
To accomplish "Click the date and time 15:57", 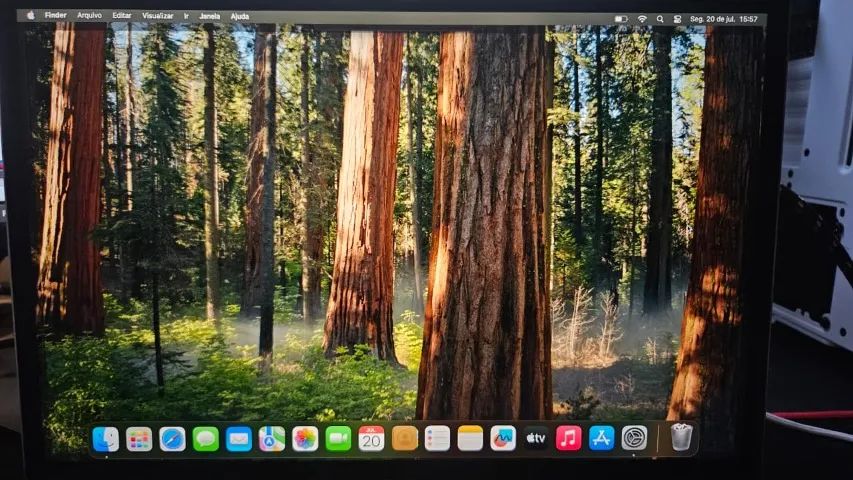I will click(724, 19).
